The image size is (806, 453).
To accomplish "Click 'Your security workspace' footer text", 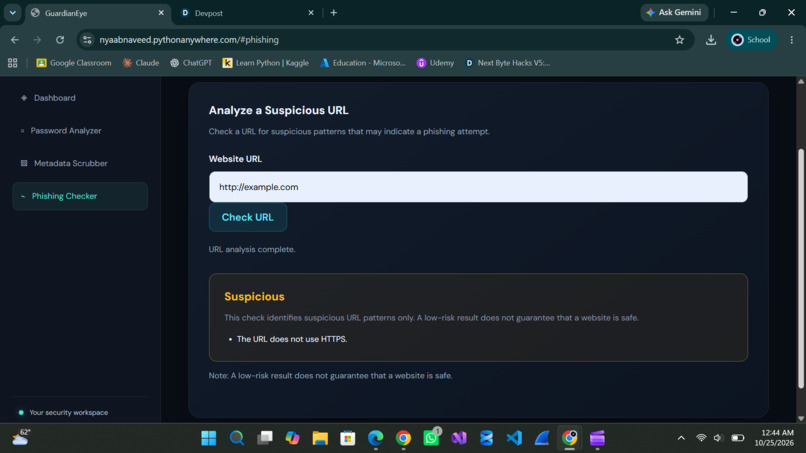I will click(68, 412).
